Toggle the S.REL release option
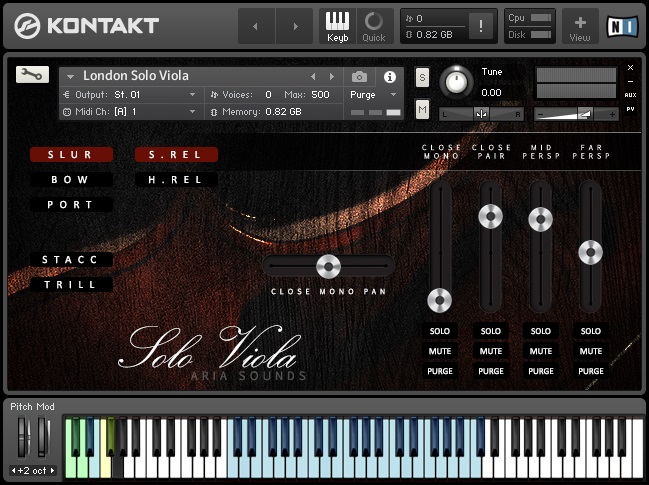The image size is (649, 485). pos(176,155)
